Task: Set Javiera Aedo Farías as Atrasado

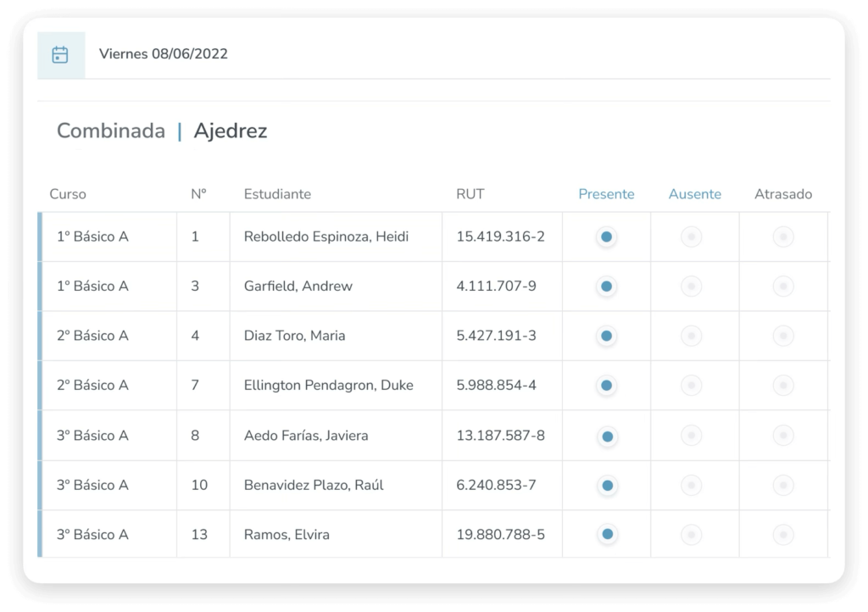Action: coord(783,436)
